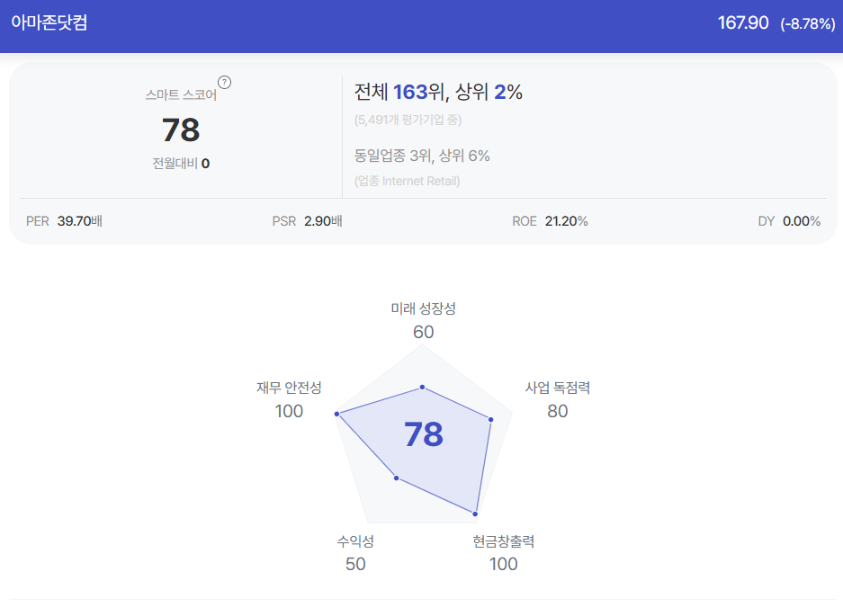The height and width of the screenshot is (616, 843).
Task: Click the 아마존닷컴 title in the header
Action: 49,22
